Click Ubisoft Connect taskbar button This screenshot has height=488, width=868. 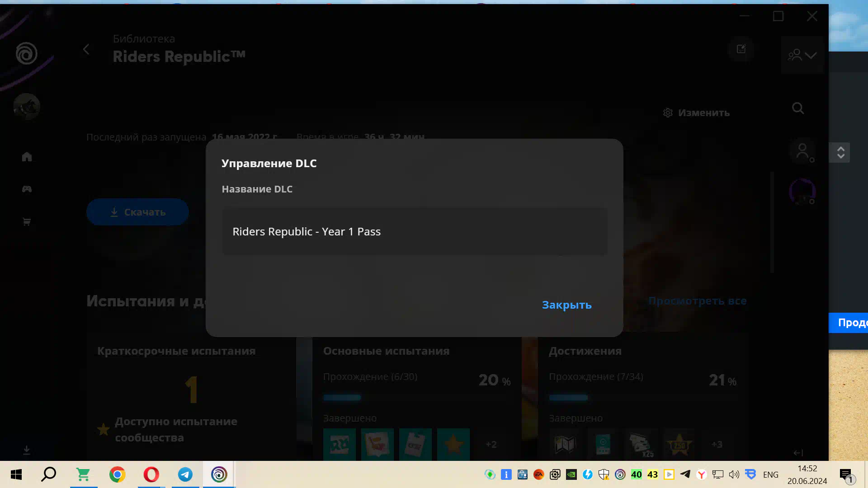(219, 474)
